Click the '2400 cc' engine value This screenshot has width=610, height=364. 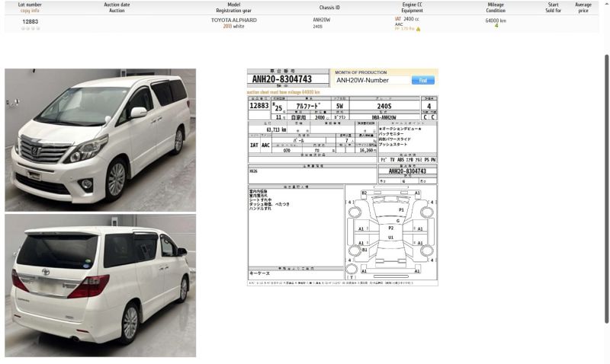tap(411, 19)
